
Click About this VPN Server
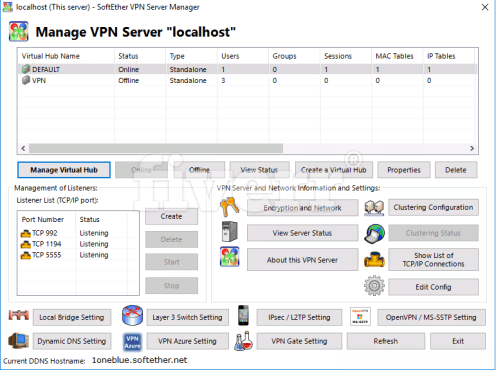[x=302, y=260]
